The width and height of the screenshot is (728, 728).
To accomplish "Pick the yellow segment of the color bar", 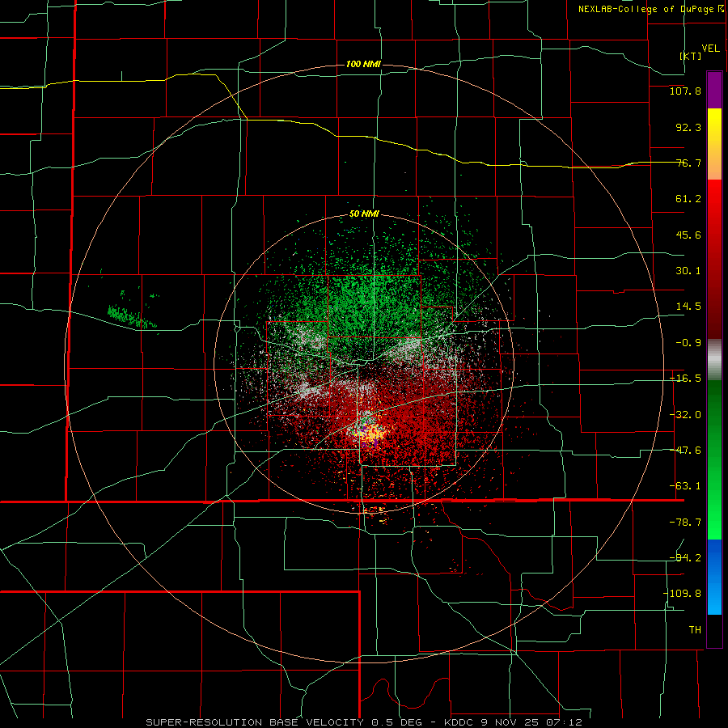I will point(714,144).
